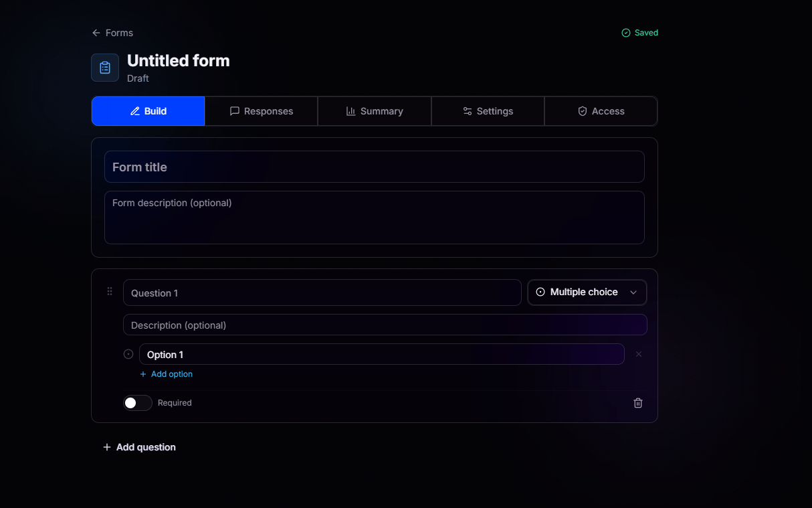Click Add question button
The width and height of the screenshot is (812, 508).
[139, 447]
